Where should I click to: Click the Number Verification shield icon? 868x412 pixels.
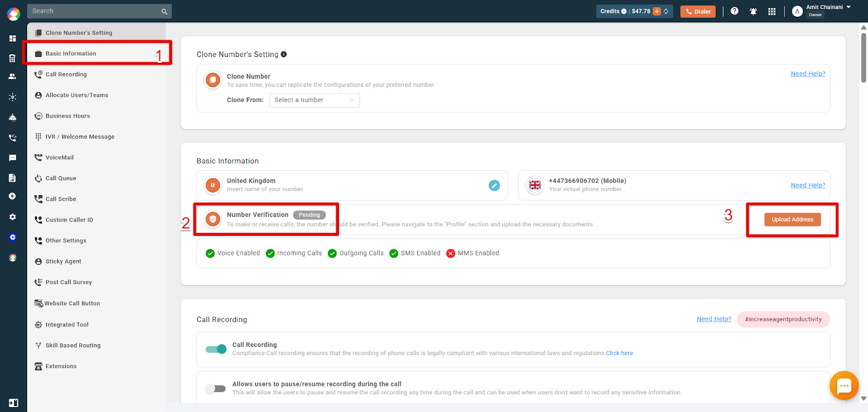(x=213, y=219)
